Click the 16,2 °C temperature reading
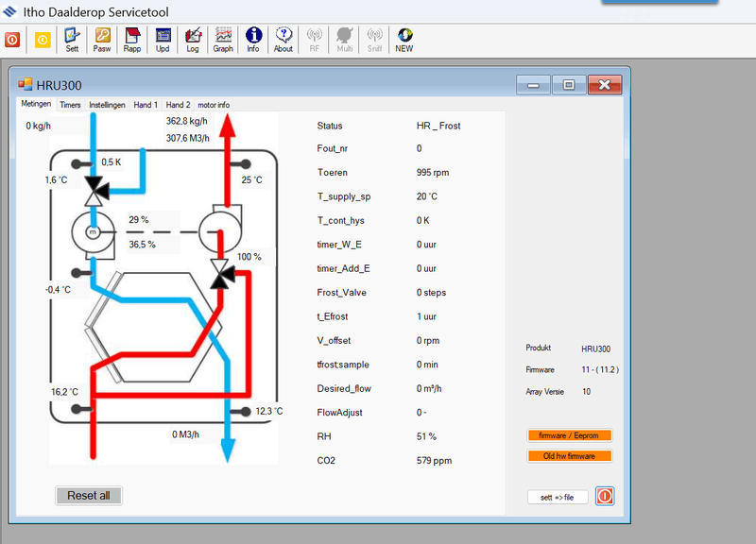This screenshot has width=756, height=544. pyautogui.click(x=64, y=392)
